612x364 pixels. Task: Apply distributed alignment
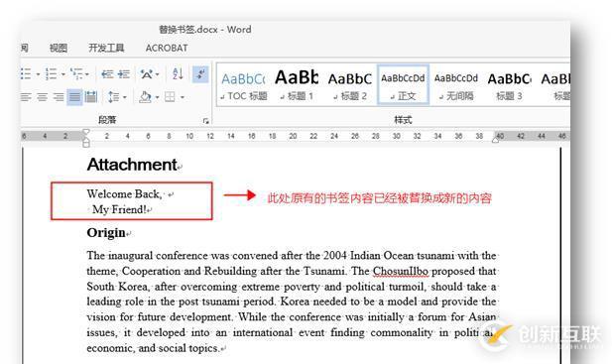(91, 97)
